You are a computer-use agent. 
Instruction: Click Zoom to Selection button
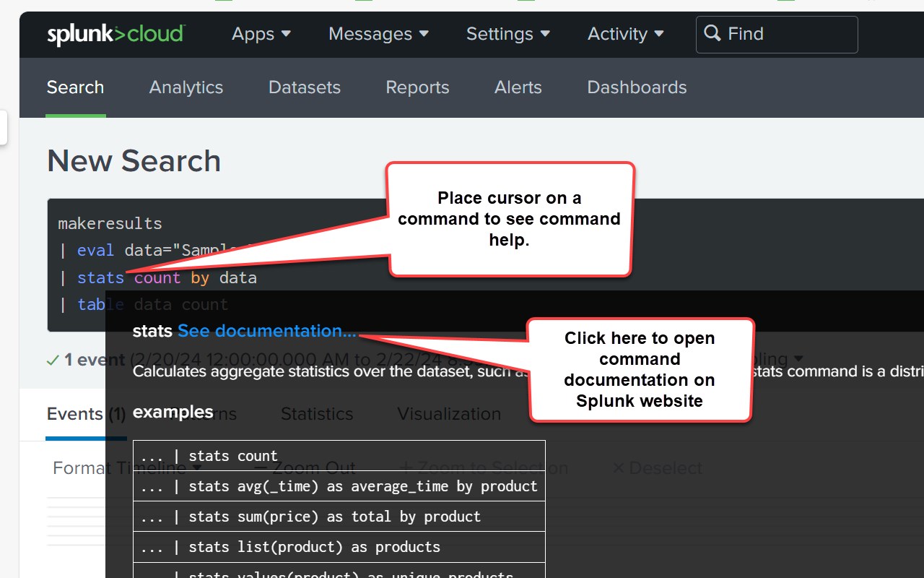point(484,468)
